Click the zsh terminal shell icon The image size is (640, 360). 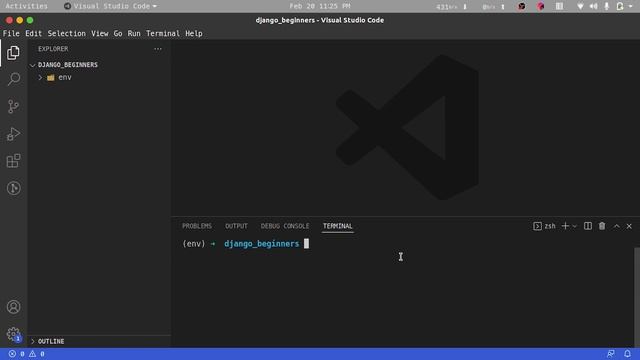click(537, 226)
